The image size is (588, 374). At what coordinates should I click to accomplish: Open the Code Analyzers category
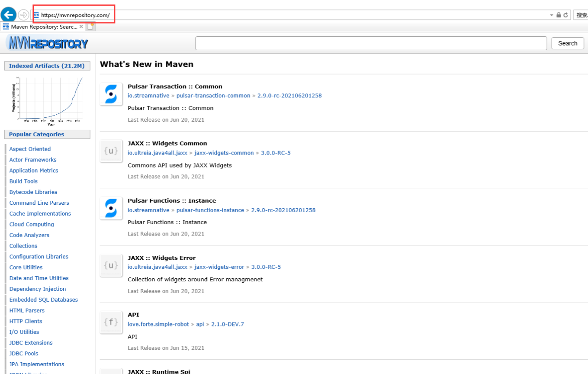(29, 235)
